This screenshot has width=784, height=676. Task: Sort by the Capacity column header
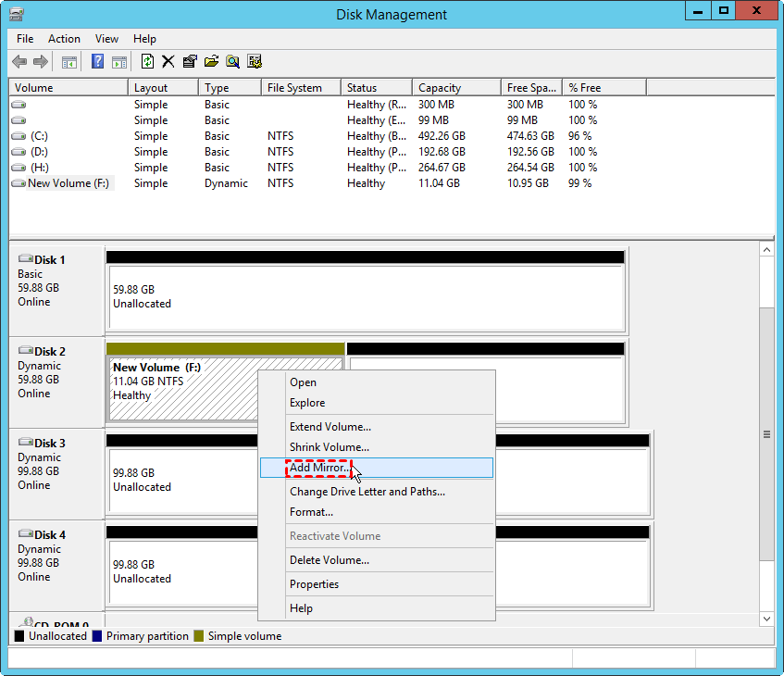pyautogui.click(x=440, y=88)
